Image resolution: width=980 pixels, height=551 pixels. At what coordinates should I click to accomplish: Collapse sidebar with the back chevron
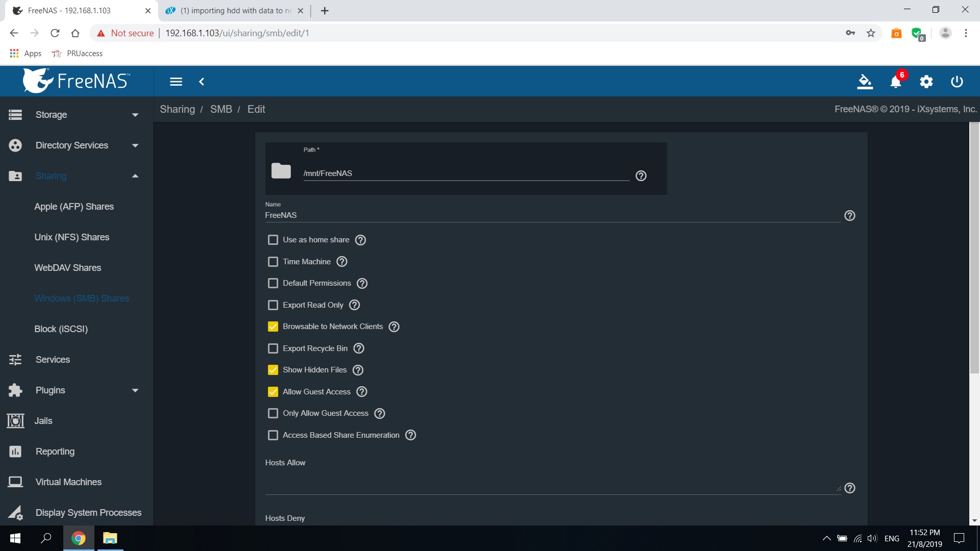(x=202, y=82)
